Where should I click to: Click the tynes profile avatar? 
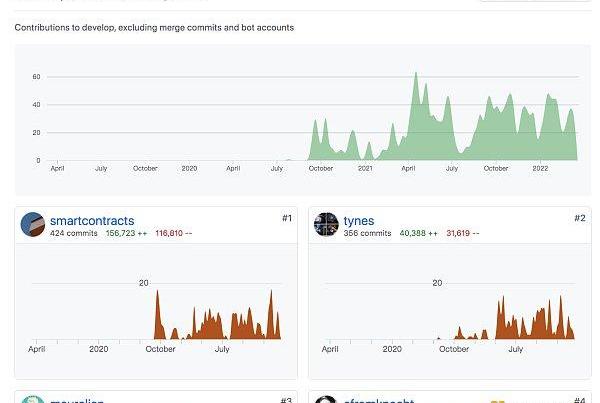pos(326,225)
